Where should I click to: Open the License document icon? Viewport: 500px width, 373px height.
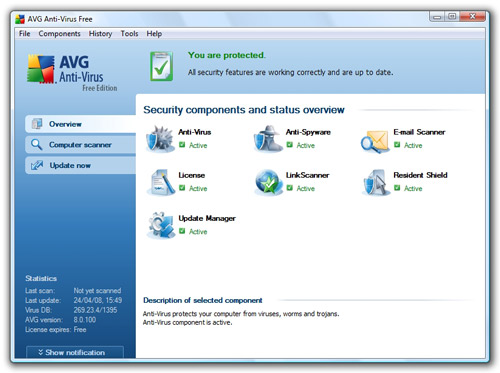coord(161,182)
